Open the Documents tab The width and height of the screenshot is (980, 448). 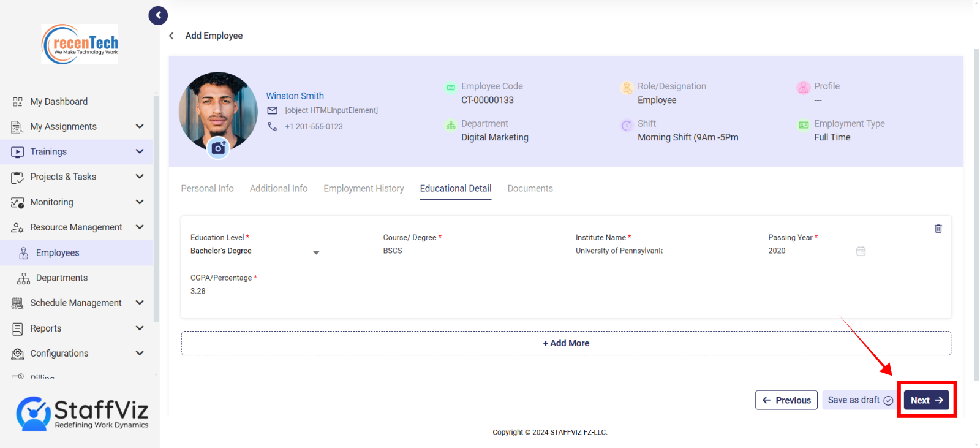(530, 189)
